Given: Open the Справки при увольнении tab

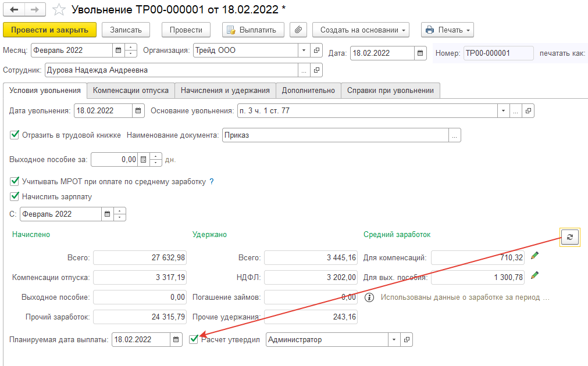Looking at the screenshot, I should [390, 91].
